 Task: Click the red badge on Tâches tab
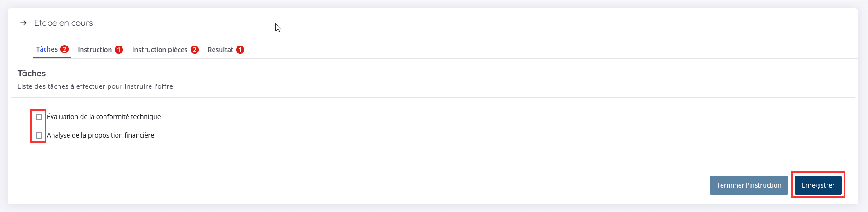64,49
